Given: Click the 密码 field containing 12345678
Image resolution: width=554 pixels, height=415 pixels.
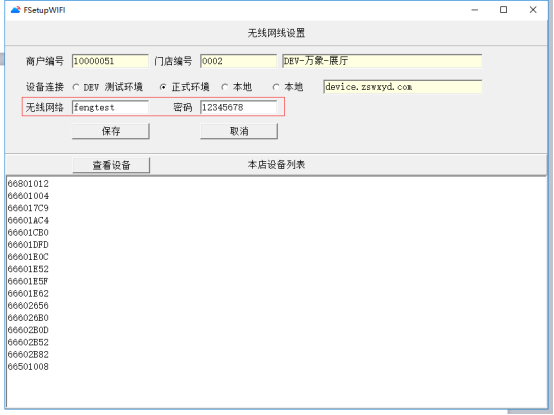Looking at the screenshot, I should click(238, 107).
